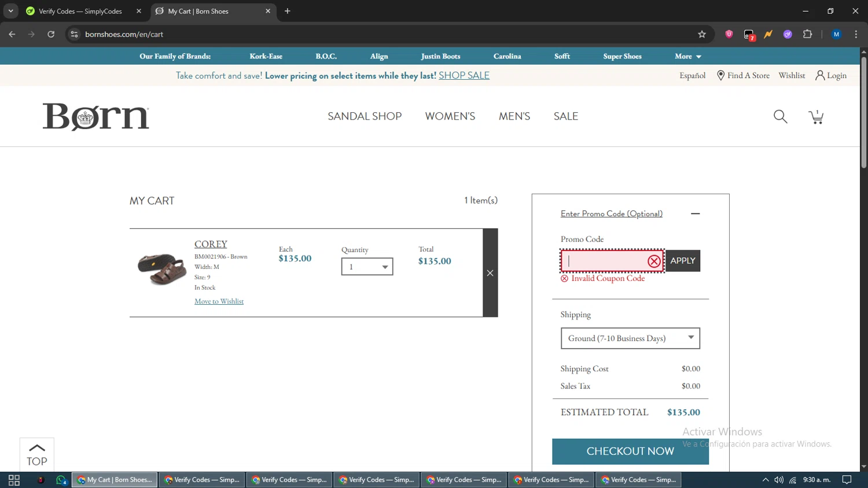Switch language to Español
The height and width of the screenshot is (488, 868).
tap(692, 76)
